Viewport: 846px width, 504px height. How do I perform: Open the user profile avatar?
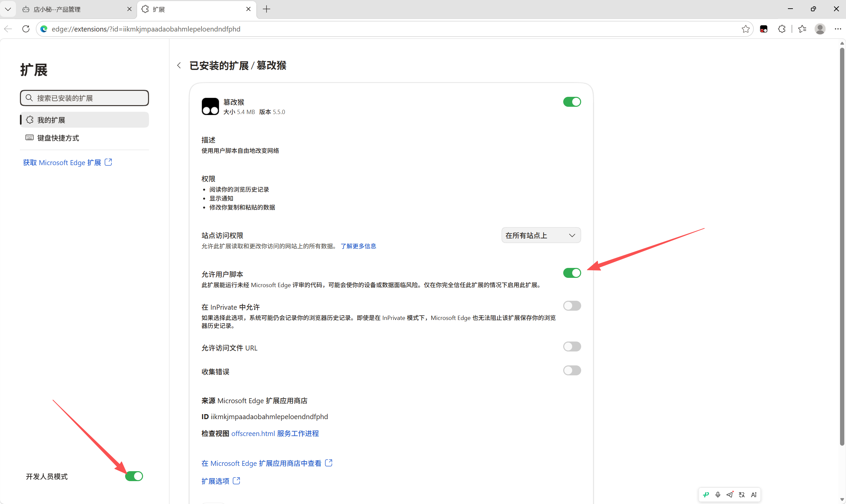click(x=820, y=29)
